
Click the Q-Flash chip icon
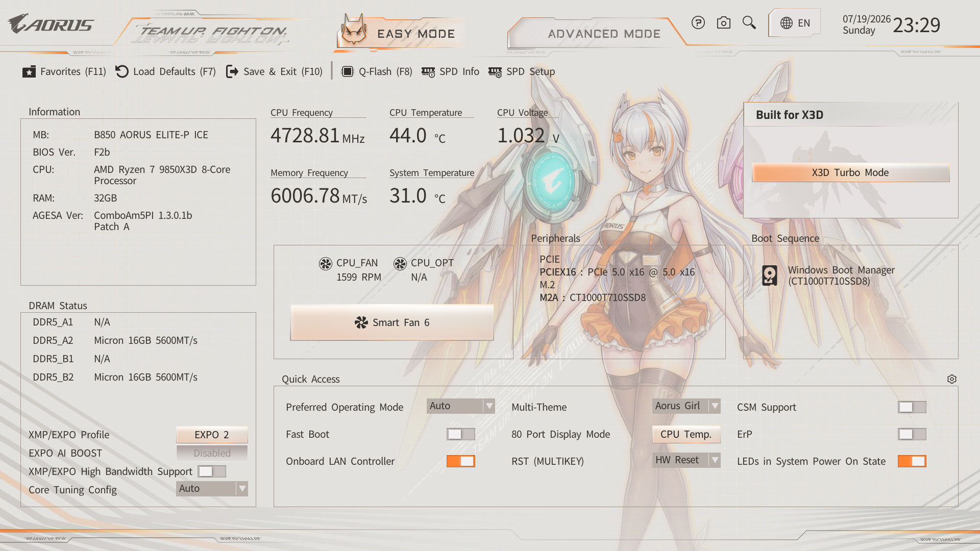point(348,71)
